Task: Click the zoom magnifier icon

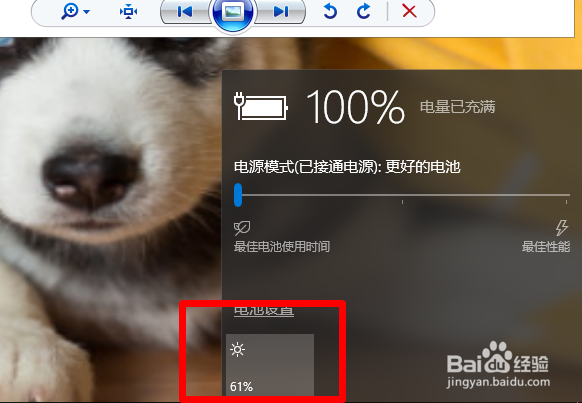Action: click(70, 11)
